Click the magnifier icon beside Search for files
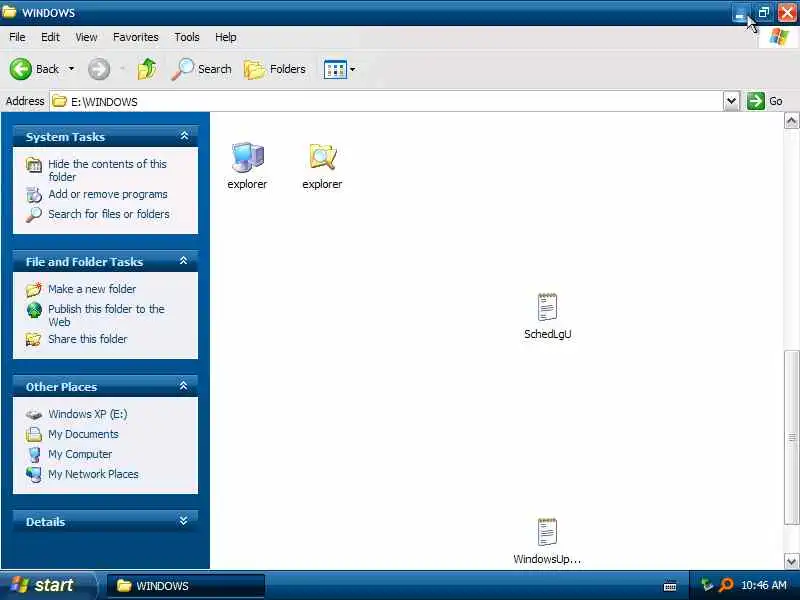Image resolution: width=800 pixels, height=600 pixels. 34,214
